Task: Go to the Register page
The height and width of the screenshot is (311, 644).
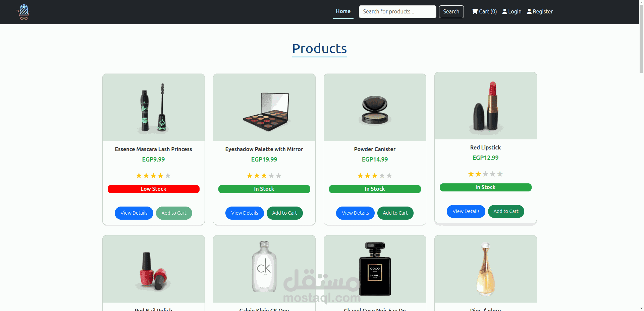Action: pyautogui.click(x=540, y=11)
